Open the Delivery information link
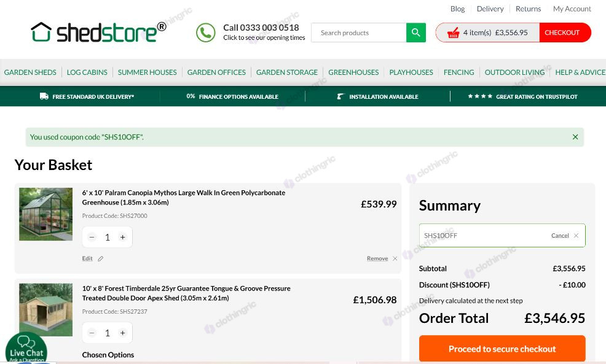Viewport: 606px width, 364px height. click(490, 9)
